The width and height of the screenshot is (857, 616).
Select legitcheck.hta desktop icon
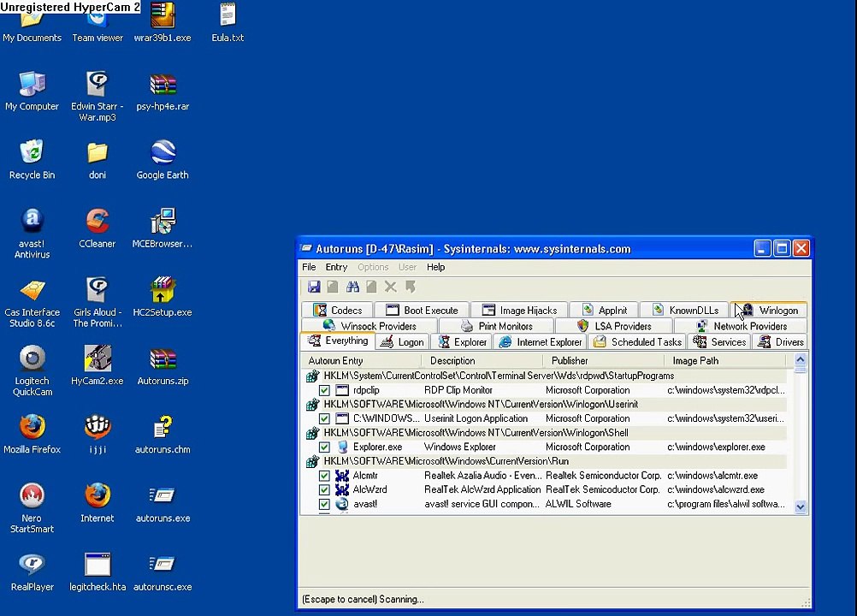98,572
